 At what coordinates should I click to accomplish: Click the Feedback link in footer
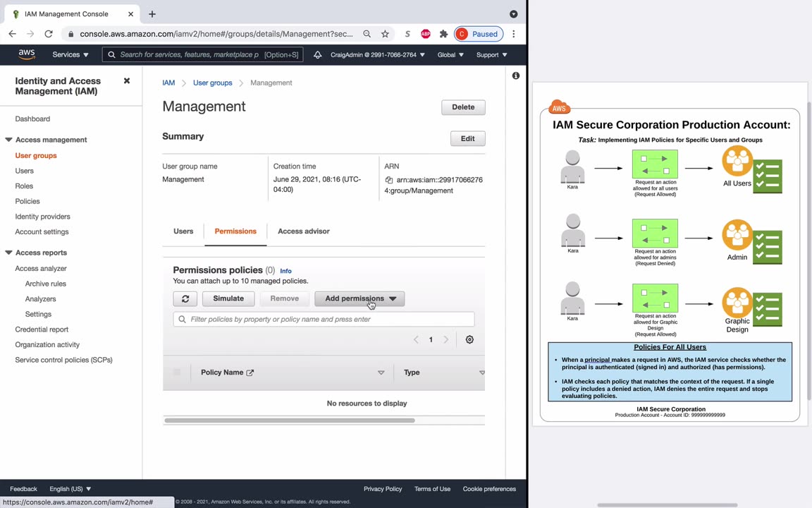pos(23,489)
